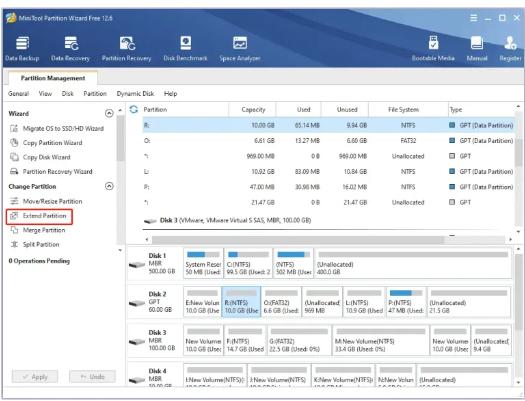The image size is (525, 401).
Task: Click the Register icon
Action: point(510,49)
